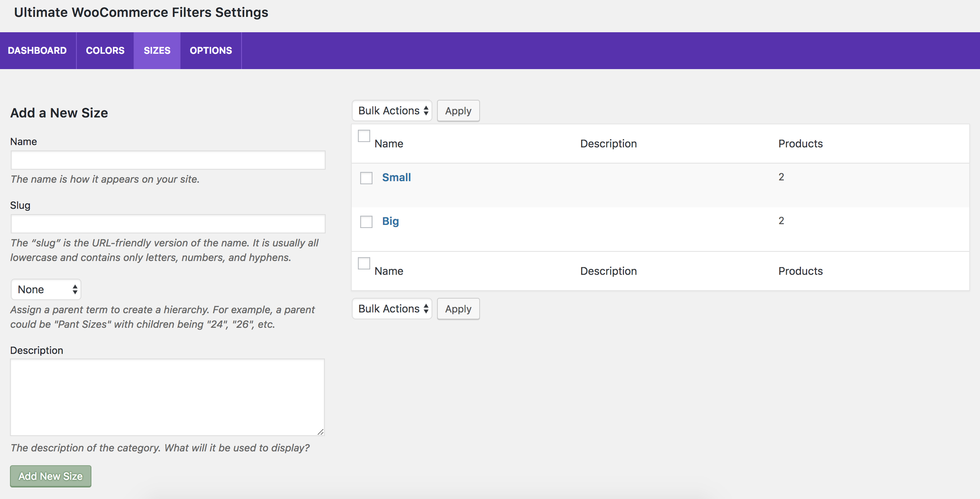
Task: Open the Dashboard tab
Action: click(x=37, y=51)
